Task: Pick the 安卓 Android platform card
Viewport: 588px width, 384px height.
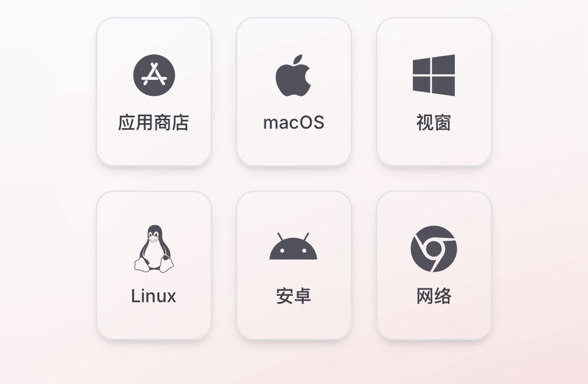Action: [x=293, y=265]
